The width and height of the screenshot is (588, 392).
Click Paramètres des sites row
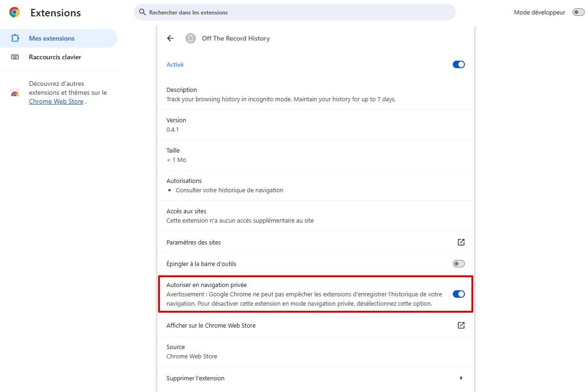click(316, 242)
